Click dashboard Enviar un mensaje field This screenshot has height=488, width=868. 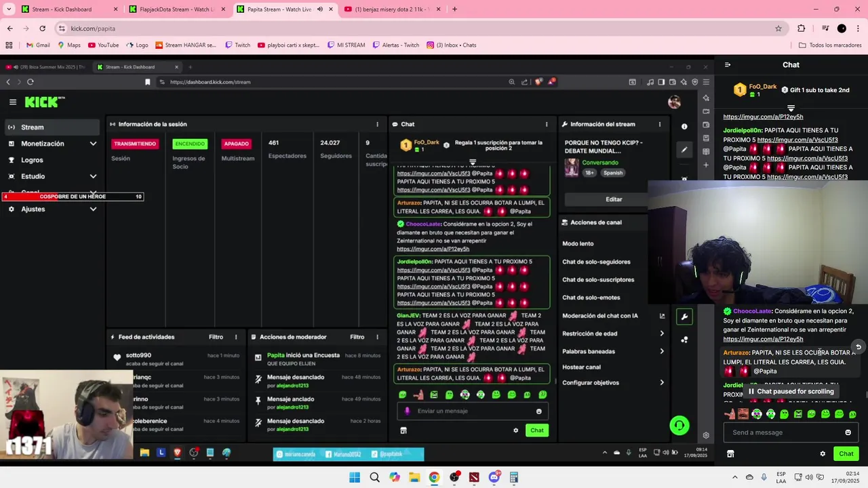click(472, 411)
